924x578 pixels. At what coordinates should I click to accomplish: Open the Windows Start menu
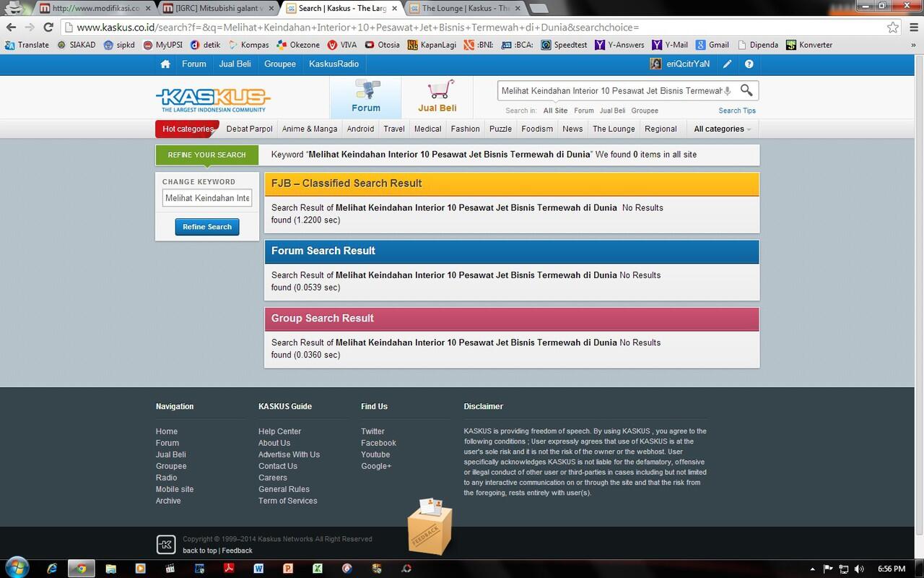click(16, 568)
